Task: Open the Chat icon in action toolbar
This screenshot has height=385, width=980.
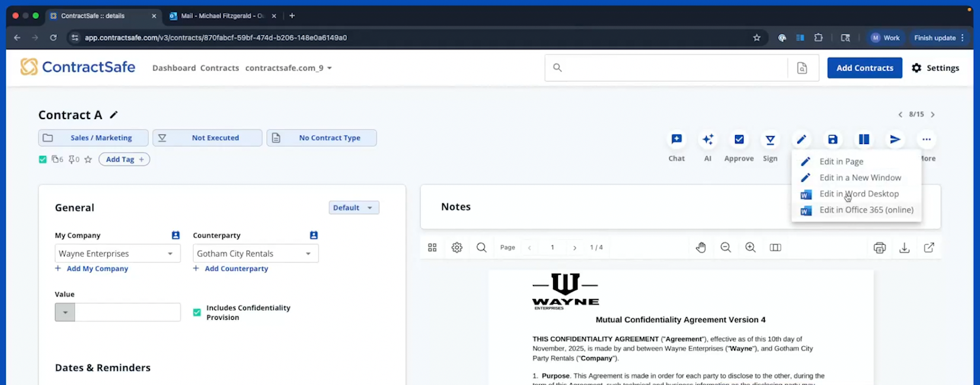Action: click(x=676, y=140)
